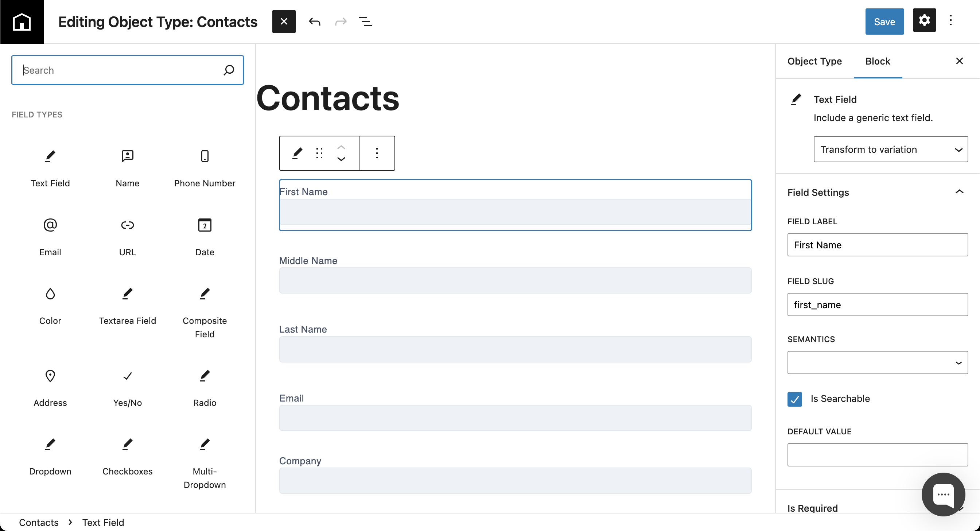Click the Field Slug input field
Viewport: 980px width, 531px height.
(x=877, y=305)
